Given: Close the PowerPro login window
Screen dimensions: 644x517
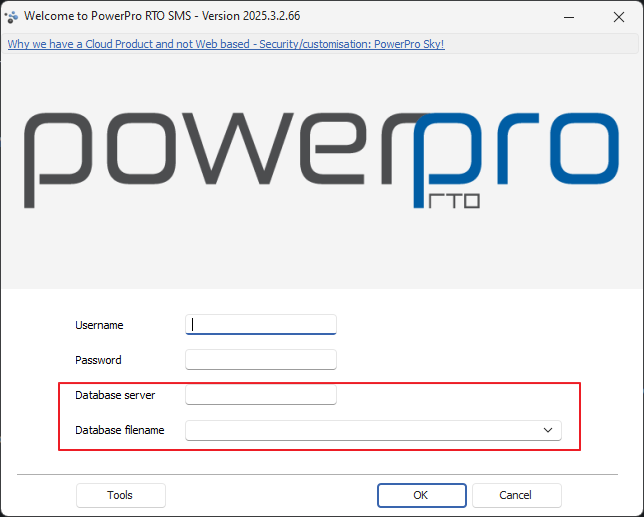Looking at the screenshot, I should 619,17.
